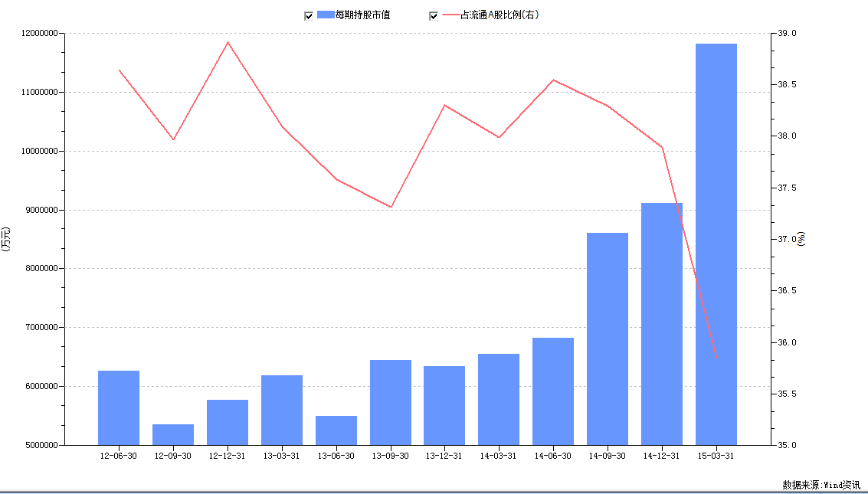Toggle visibility of the blue bar series
The width and height of the screenshot is (868, 494).
click(309, 14)
